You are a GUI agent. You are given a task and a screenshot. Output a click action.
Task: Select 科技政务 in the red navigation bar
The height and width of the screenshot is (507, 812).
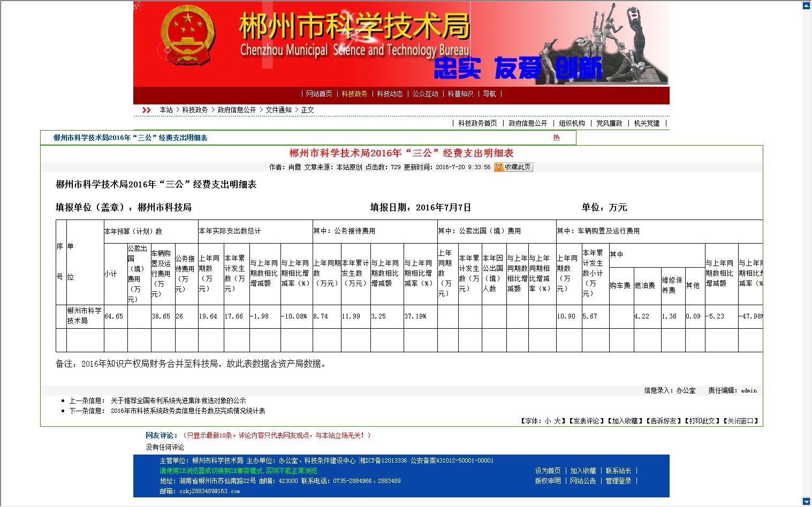354,94
